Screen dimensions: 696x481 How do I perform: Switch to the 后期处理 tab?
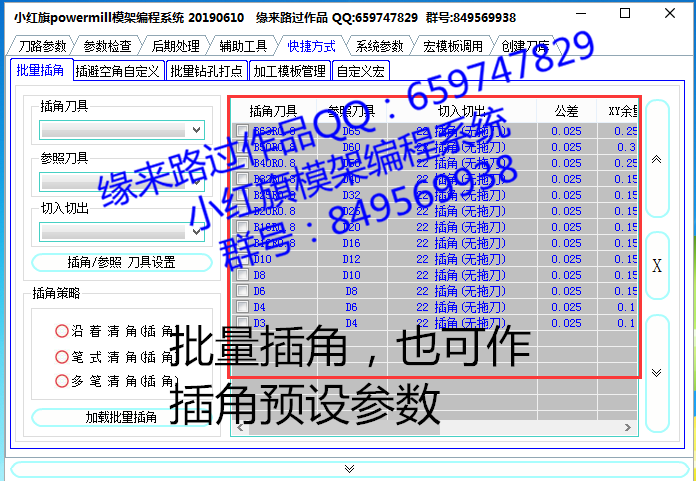(x=175, y=46)
